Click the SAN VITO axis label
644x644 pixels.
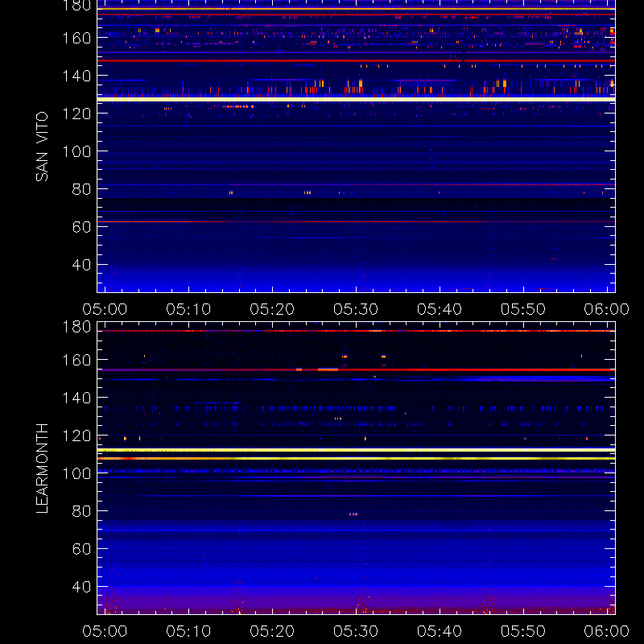pos(42,147)
